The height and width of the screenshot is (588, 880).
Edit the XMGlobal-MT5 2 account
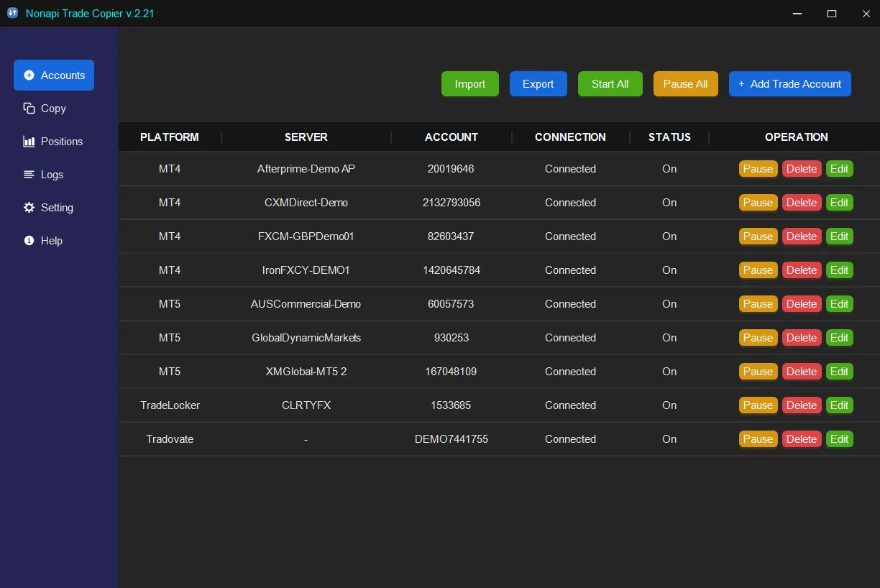coord(840,372)
